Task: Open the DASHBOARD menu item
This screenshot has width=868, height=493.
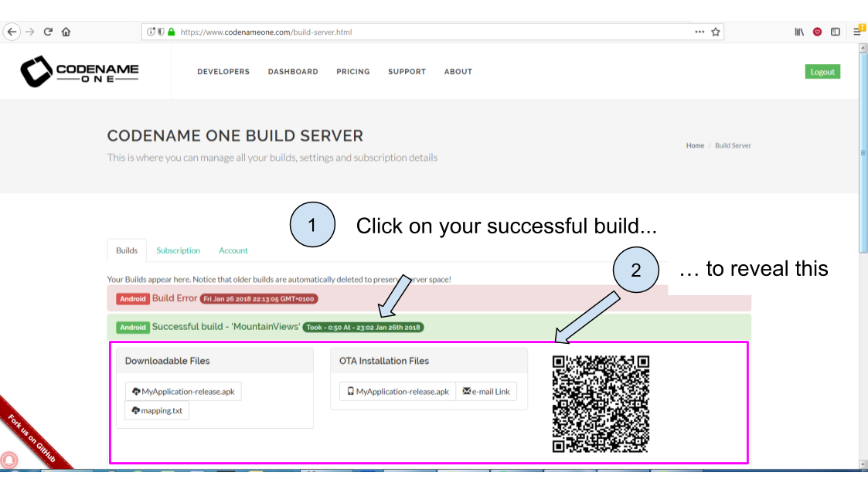Action: [293, 72]
